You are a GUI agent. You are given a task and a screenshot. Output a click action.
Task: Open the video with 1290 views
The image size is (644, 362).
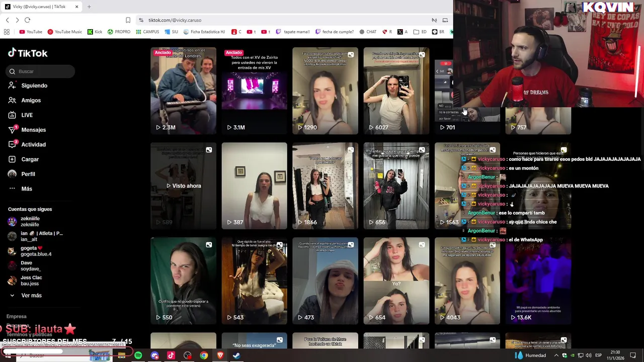pos(325,90)
